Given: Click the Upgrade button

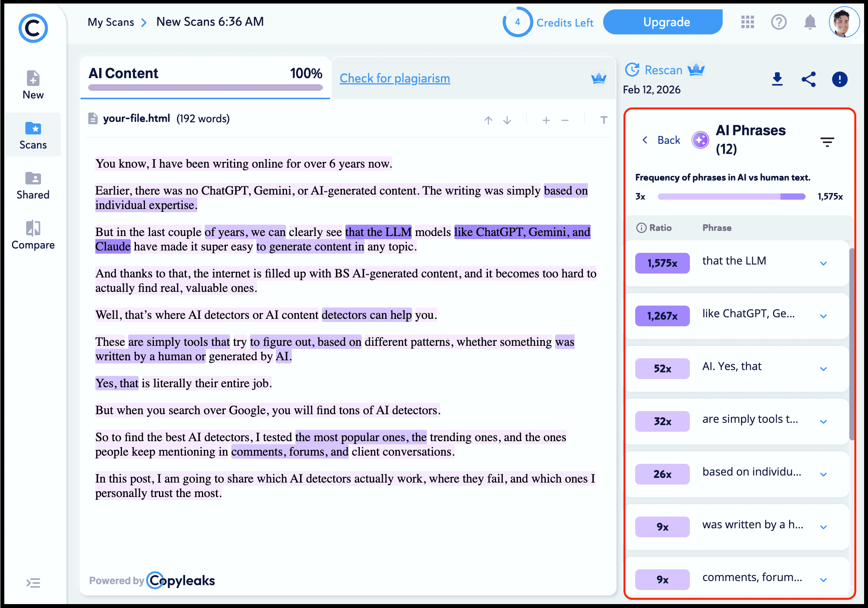Looking at the screenshot, I should 663,22.
